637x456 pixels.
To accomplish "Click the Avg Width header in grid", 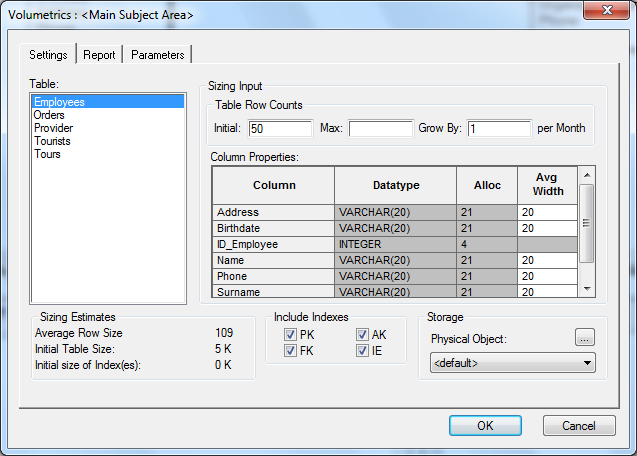I will coord(547,185).
